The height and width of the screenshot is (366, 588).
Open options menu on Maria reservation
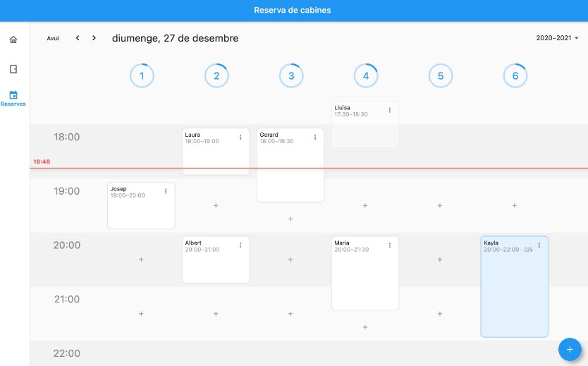pos(390,245)
